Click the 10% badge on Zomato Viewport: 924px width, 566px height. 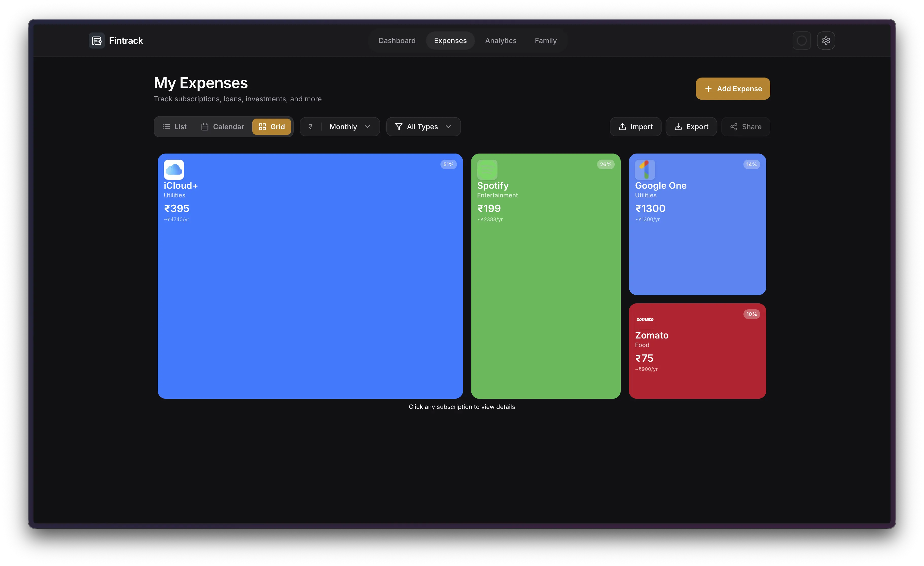[x=752, y=314]
